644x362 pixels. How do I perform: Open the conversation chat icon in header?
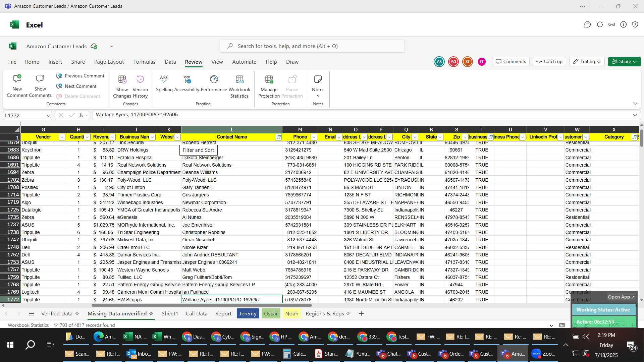point(587,24)
